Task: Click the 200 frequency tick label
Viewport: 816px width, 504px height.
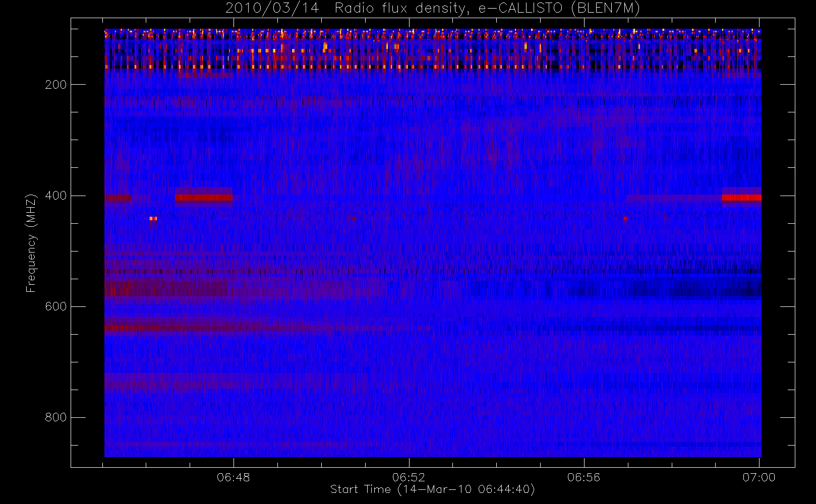Action: pyautogui.click(x=55, y=85)
